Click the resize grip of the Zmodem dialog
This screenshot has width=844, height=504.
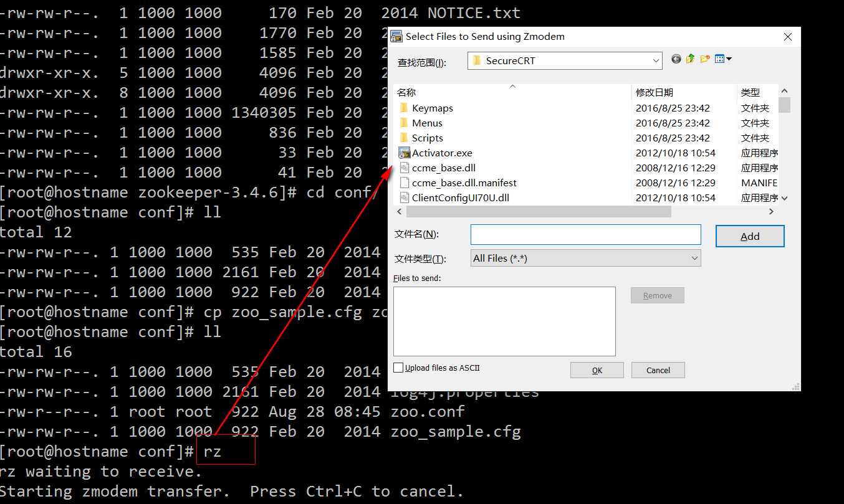[x=795, y=386]
